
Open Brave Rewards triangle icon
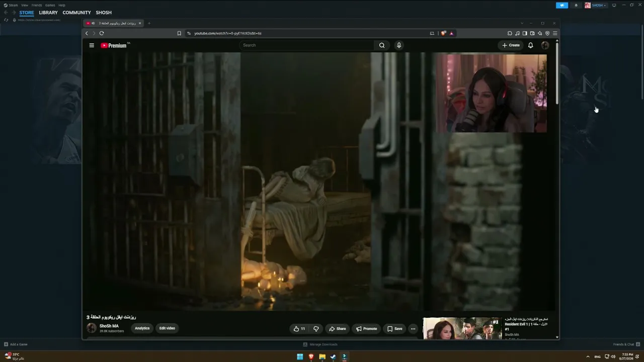451,33
